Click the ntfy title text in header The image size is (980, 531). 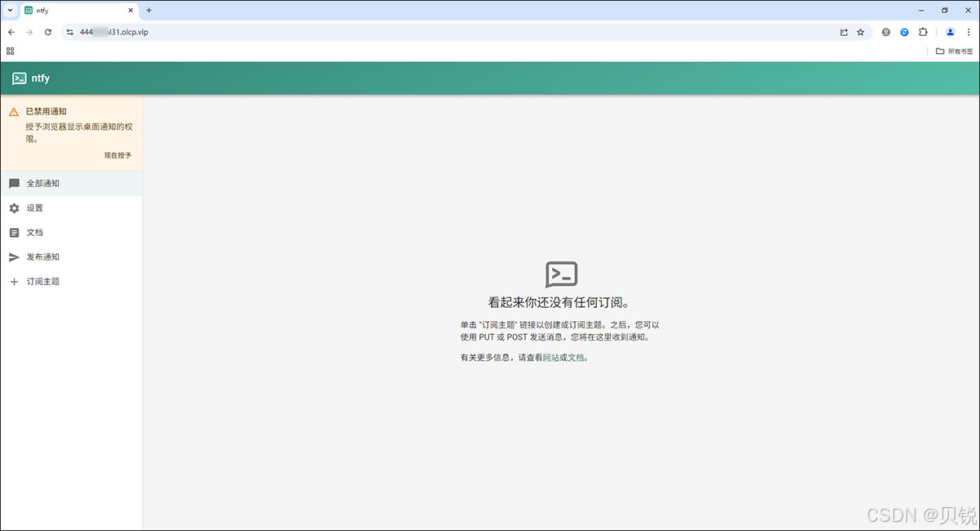tap(41, 78)
